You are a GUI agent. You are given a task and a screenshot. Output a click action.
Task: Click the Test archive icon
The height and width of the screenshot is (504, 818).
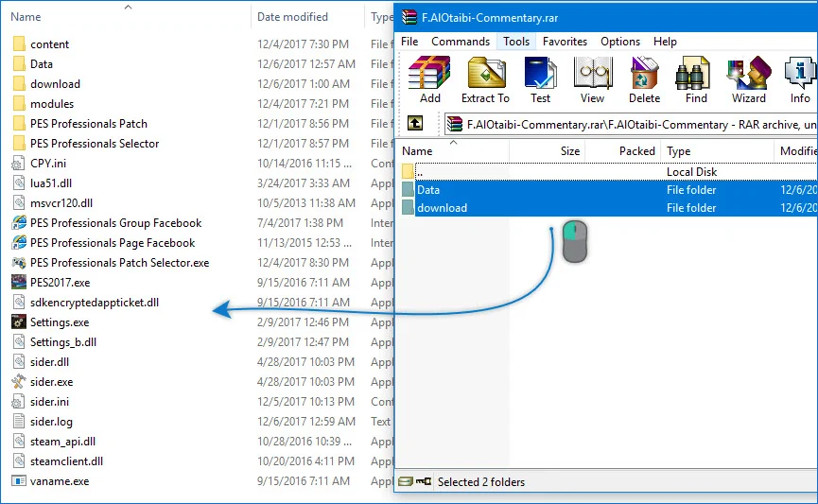point(541,79)
